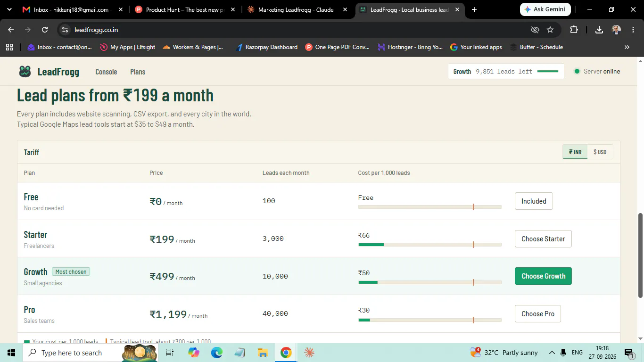Expand the tab search dropdown arrow

(9, 9)
